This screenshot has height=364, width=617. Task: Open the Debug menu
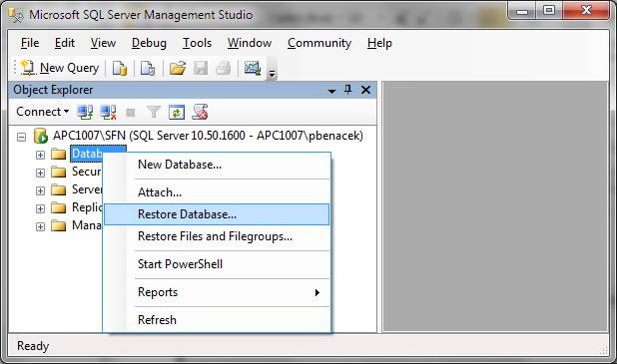149,43
